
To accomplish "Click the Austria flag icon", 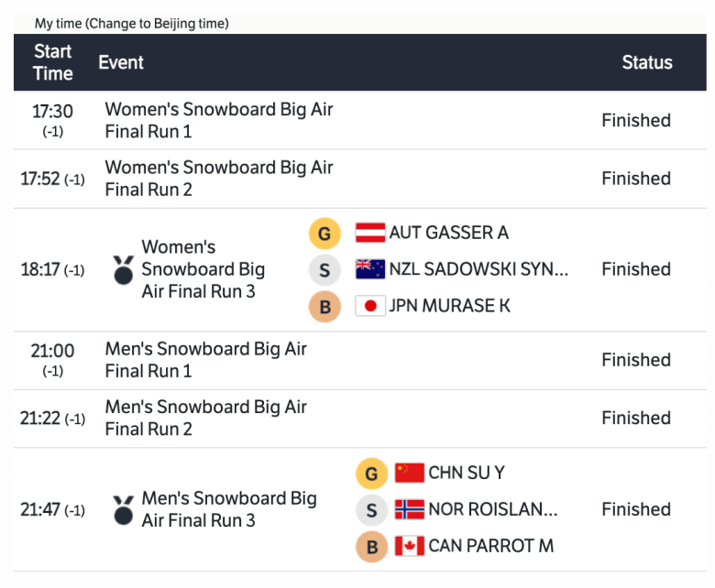I will coord(370,233).
